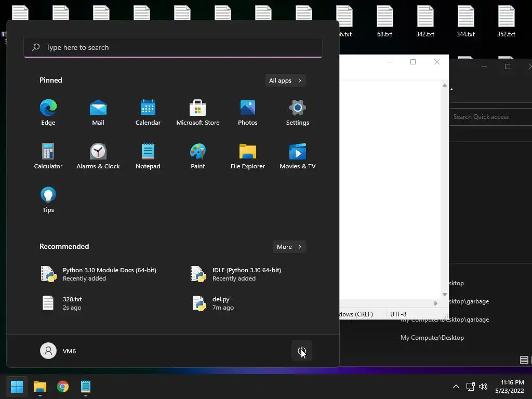
Task: Click the Windows Start button on taskbar
Action: [17, 387]
